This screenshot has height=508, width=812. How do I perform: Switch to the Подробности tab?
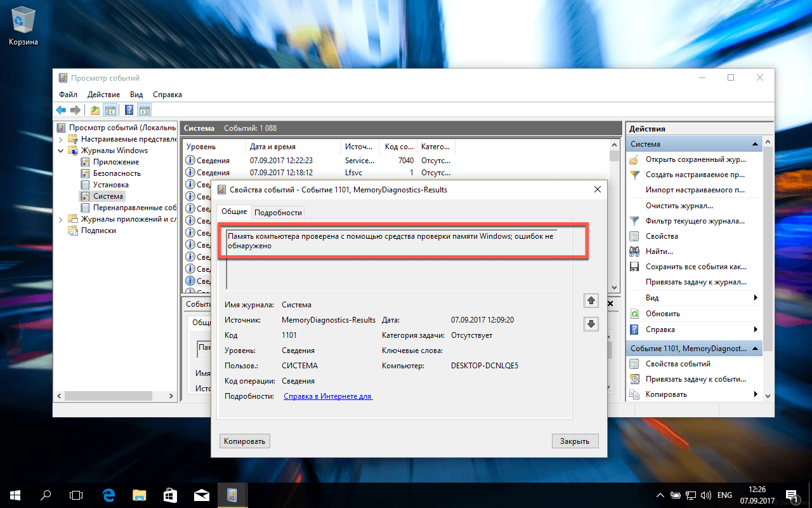click(278, 213)
